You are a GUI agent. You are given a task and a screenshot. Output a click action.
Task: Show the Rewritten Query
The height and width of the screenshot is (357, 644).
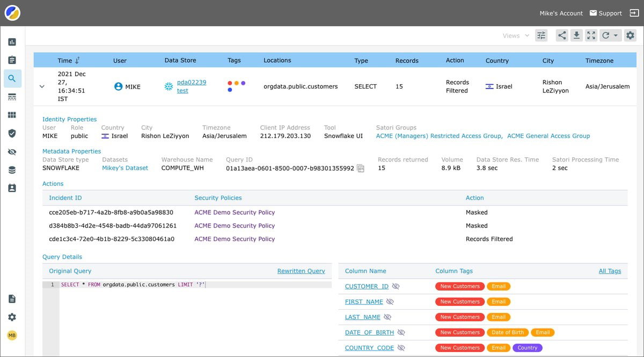tap(301, 271)
